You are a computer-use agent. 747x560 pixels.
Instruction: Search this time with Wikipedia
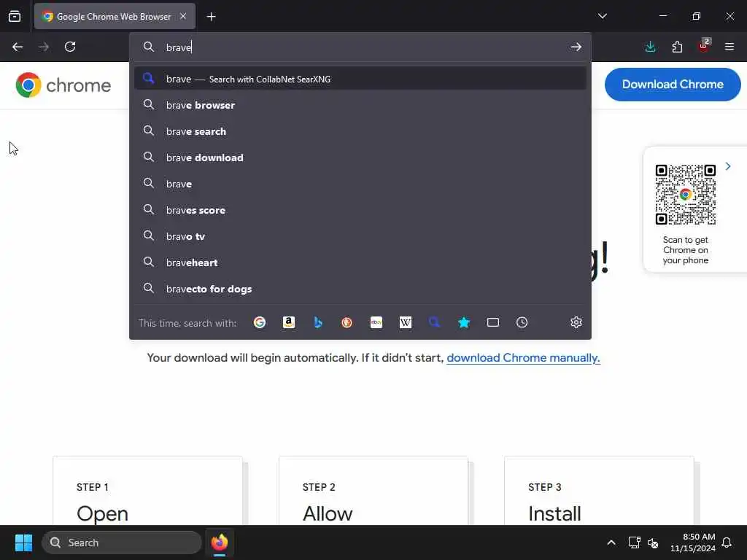coord(406,322)
